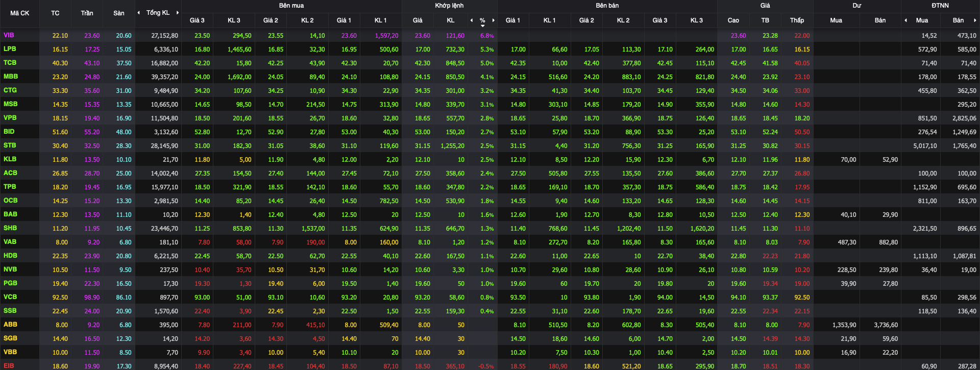Open stock symbol MSB
Screen dimensions: 980x370
tap(11, 104)
